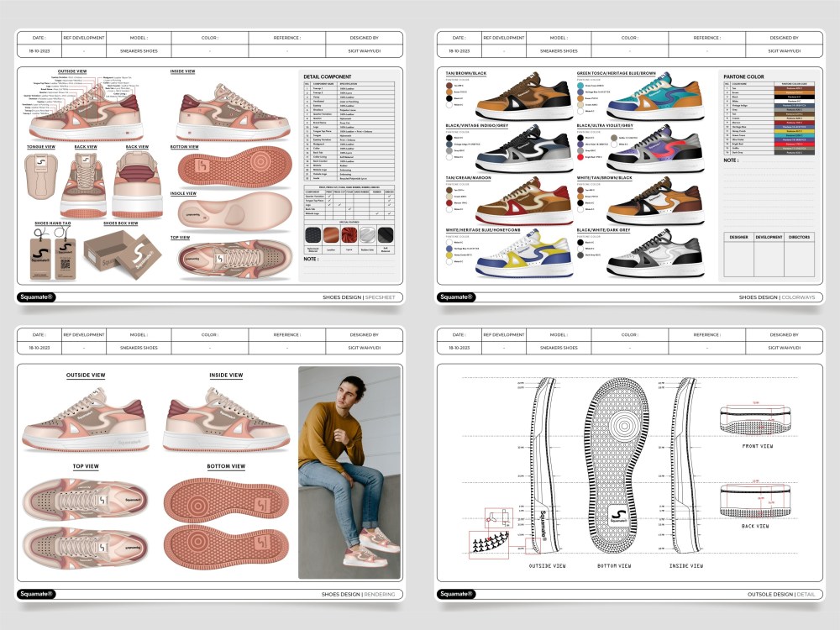Click the BLACK/ULTRA VIOLET/GREY heading

point(605,125)
